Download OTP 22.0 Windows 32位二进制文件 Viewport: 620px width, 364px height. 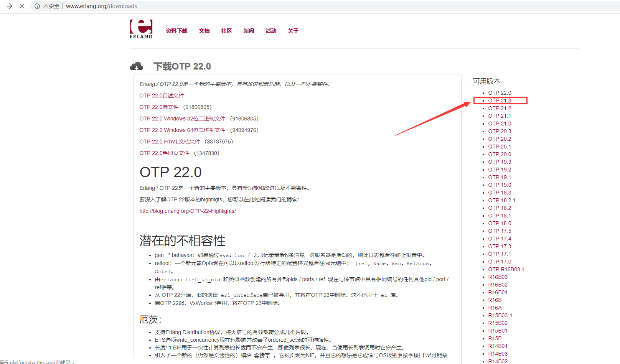182,119
